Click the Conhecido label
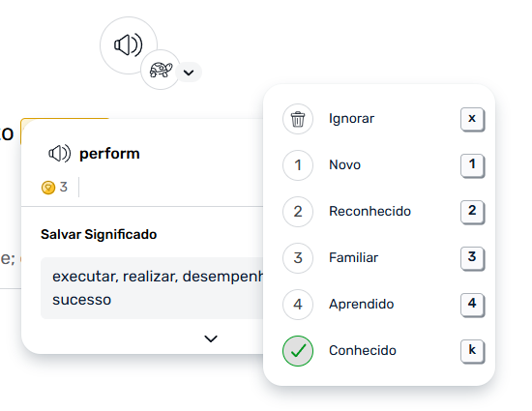This screenshot has height=411, width=532. (x=363, y=350)
